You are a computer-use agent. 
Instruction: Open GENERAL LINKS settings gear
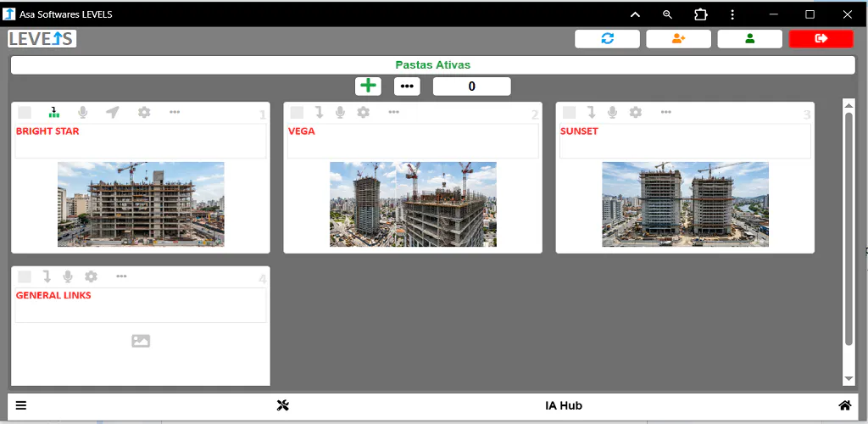(x=91, y=276)
